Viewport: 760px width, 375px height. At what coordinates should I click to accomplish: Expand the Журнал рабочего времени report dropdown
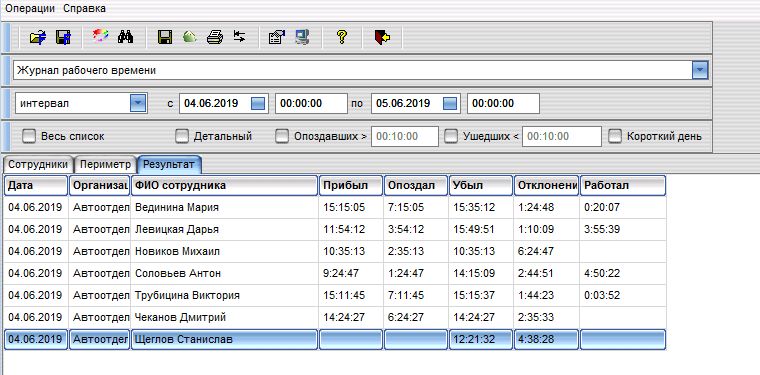point(699,70)
